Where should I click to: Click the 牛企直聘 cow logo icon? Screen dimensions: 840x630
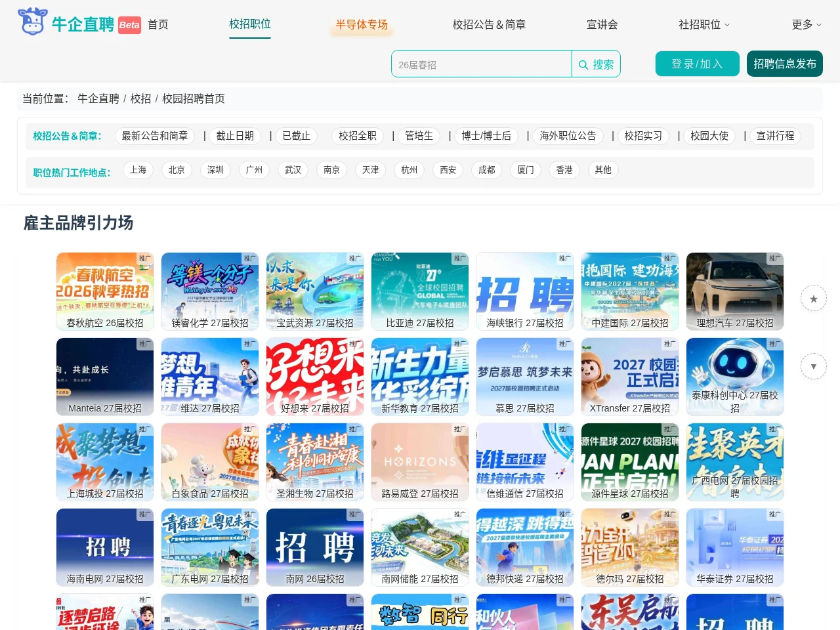(32, 22)
